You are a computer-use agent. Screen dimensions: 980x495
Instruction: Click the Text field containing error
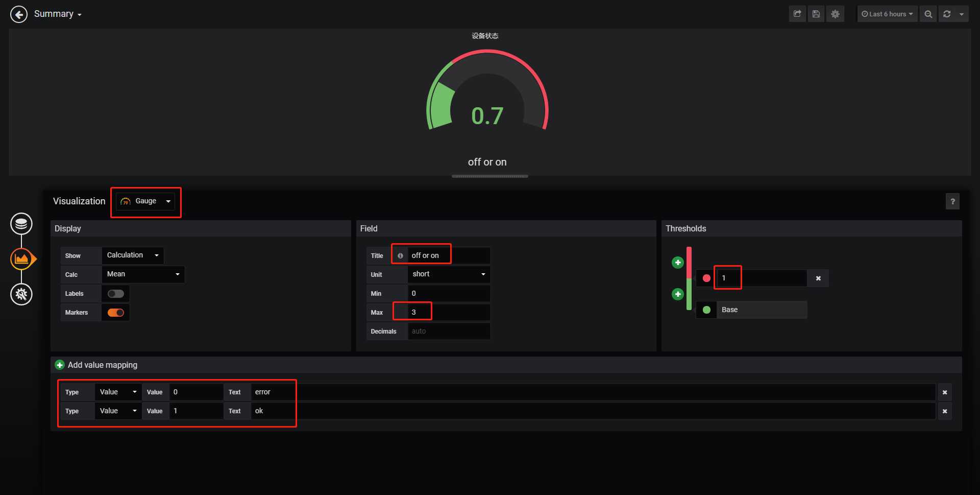(593, 392)
